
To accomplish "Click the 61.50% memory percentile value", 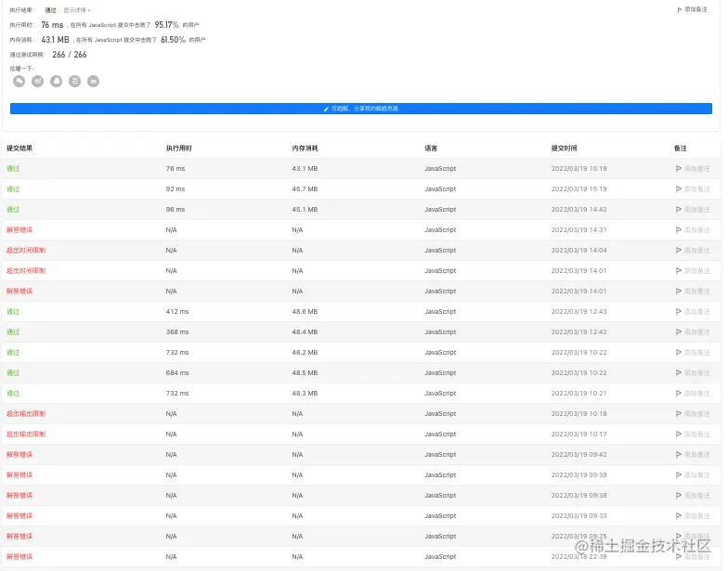I will point(173,39).
